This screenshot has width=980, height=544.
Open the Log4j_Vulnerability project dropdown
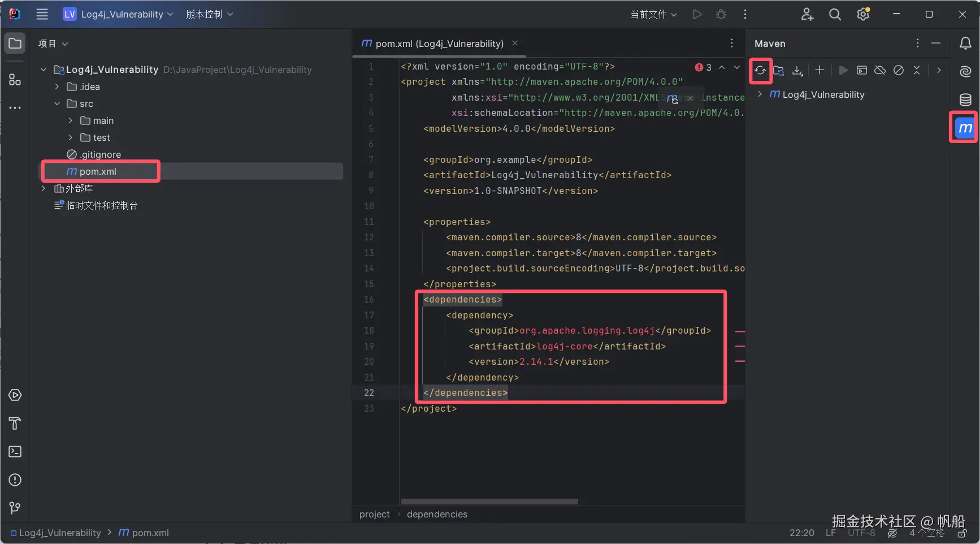tap(118, 14)
